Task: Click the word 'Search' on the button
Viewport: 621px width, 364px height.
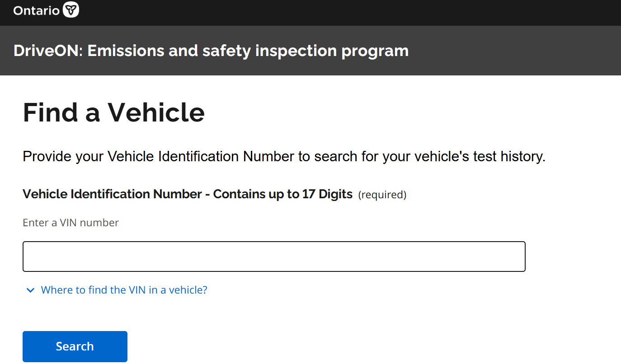Action: 75,346
